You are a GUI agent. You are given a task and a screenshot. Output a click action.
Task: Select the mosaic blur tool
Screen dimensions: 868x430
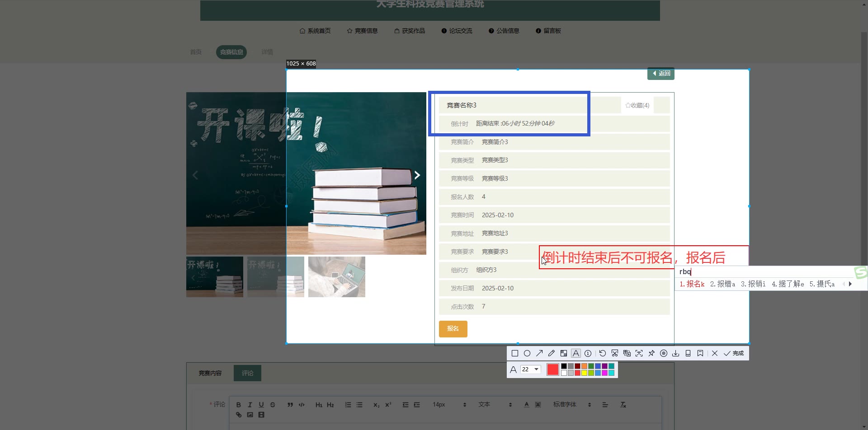(x=564, y=353)
